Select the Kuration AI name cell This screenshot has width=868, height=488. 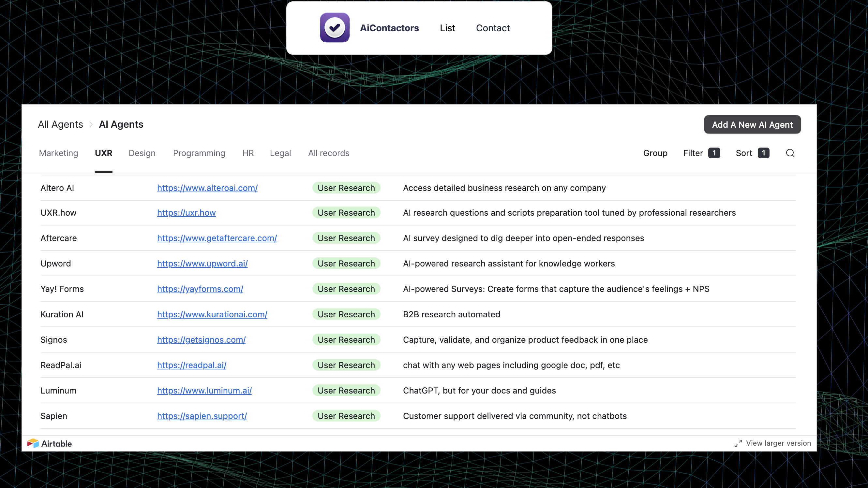[x=62, y=314]
